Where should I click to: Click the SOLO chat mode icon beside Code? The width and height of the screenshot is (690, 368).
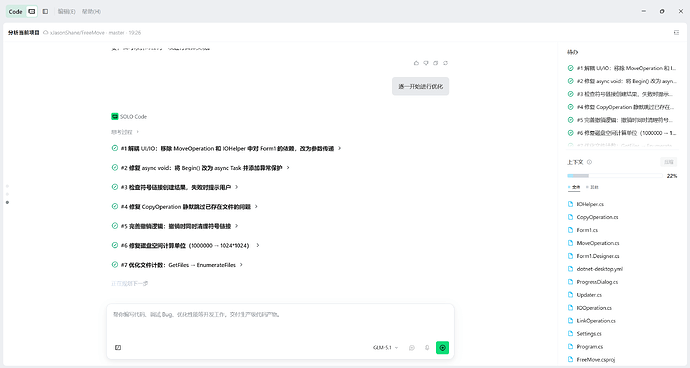pyautogui.click(x=32, y=12)
